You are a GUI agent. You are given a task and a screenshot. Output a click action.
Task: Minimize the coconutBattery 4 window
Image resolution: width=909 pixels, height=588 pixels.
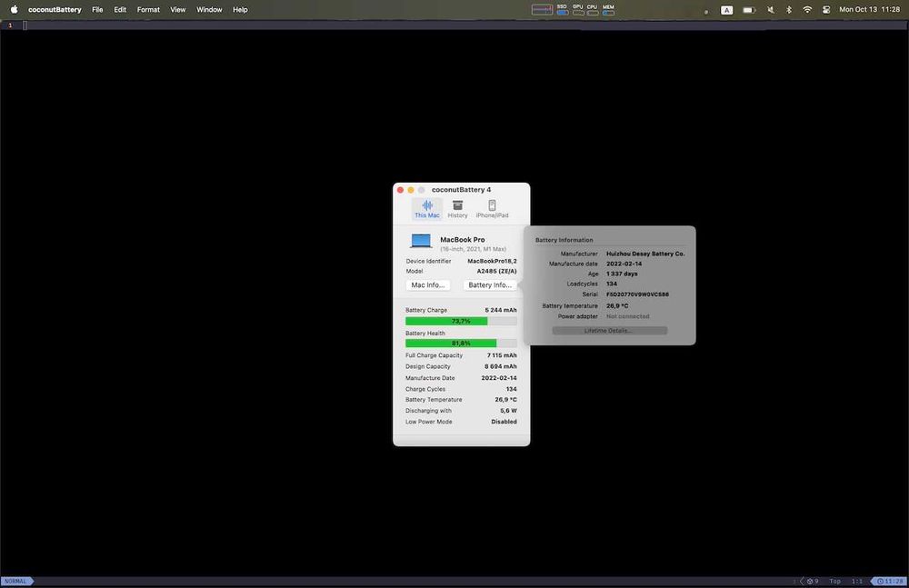pyautogui.click(x=411, y=190)
